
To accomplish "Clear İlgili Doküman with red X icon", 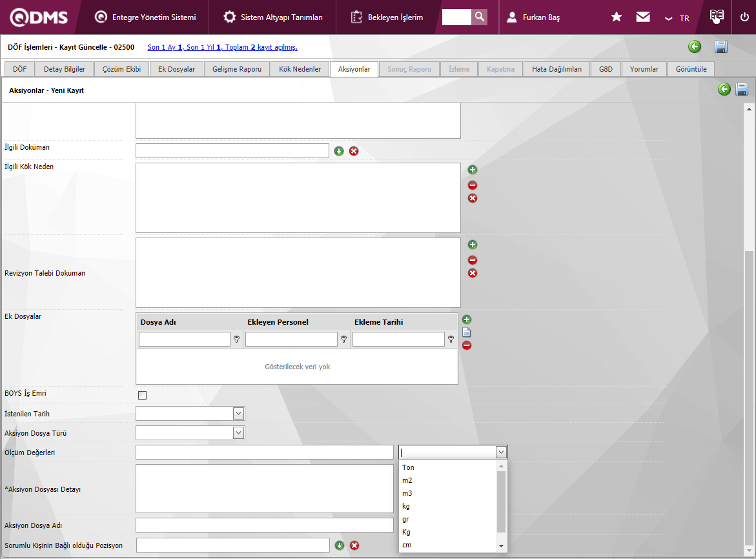I will point(354,151).
